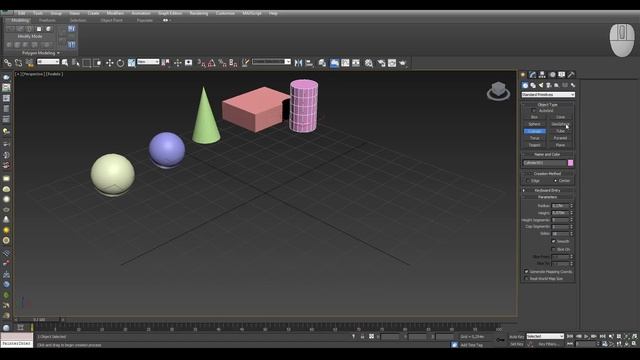Switch to the Modify command panel tab
Viewport: 640px width, 360px height.
coord(533,74)
